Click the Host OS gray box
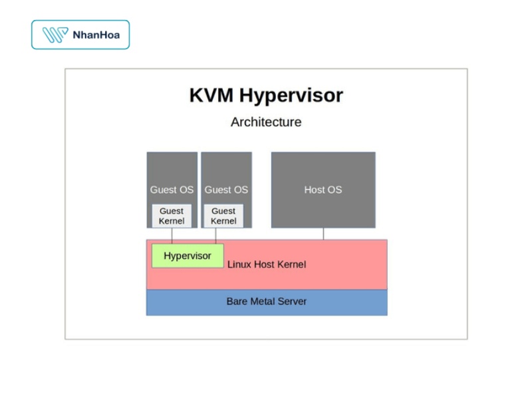This screenshot has width=532, height=399. tap(323, 190)
